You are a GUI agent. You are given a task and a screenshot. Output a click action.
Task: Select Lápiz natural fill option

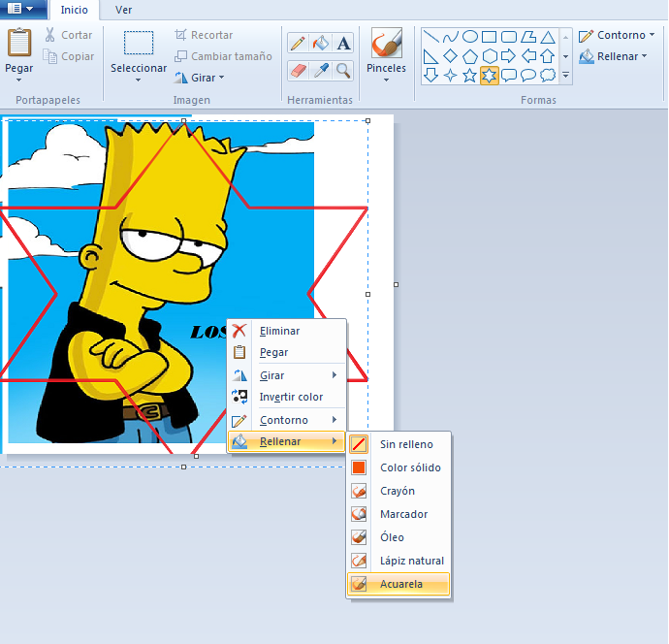(x=398, y=561)
